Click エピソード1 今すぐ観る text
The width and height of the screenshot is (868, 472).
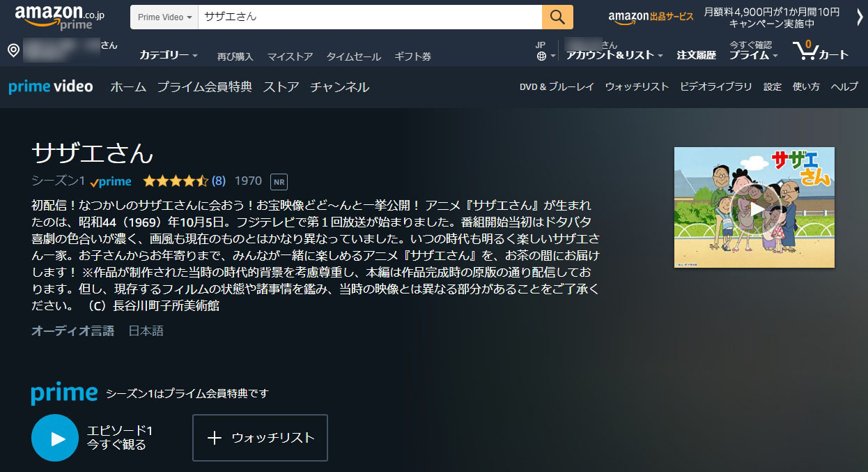coord(119,437)
